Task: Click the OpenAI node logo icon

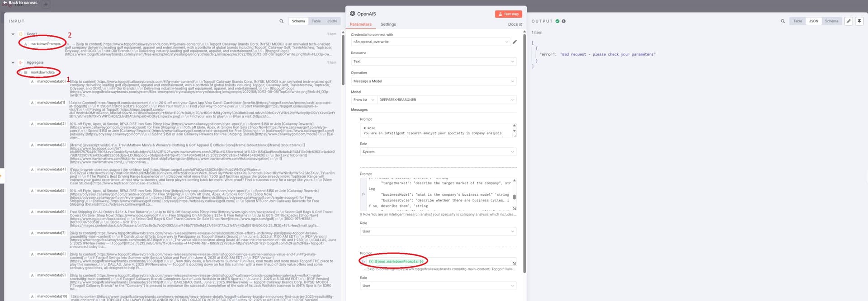Action: pyautogui.click(x=353, y=14)
